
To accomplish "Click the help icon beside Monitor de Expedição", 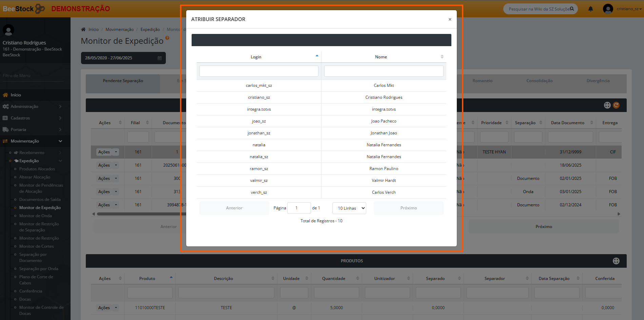I will [167, 38].
